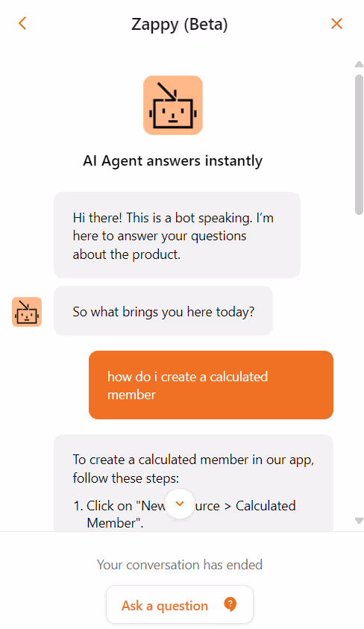The width and height of the screenshot is (364, 629).
Task: Click the 'follow these steps' line
Action: (126, 478)
